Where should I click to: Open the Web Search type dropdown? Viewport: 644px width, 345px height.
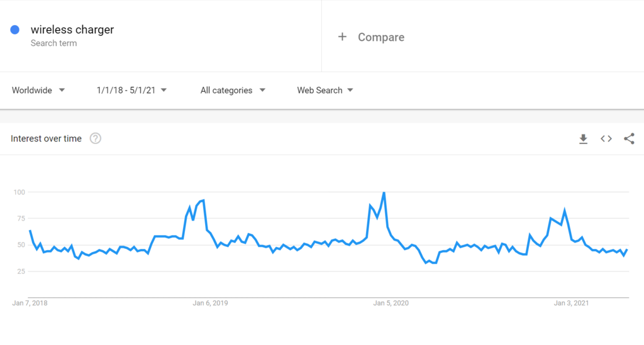(x=325, y=90)
